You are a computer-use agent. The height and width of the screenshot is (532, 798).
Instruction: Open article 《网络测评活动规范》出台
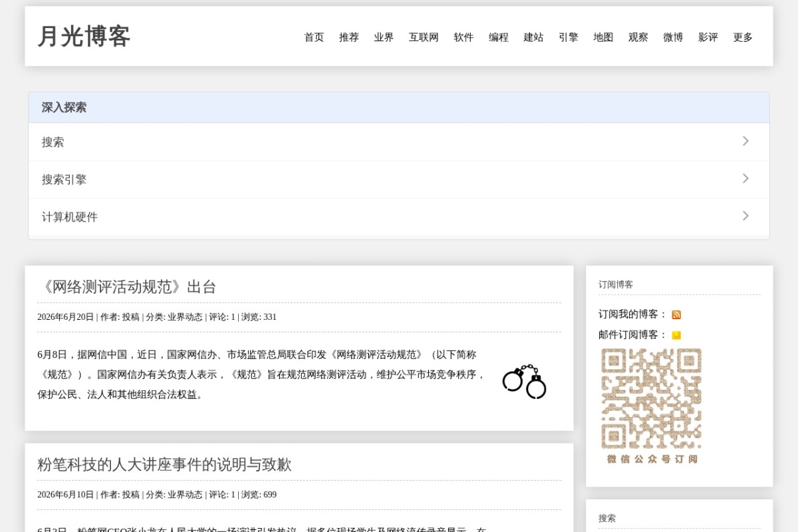click(x=127, y=287)
